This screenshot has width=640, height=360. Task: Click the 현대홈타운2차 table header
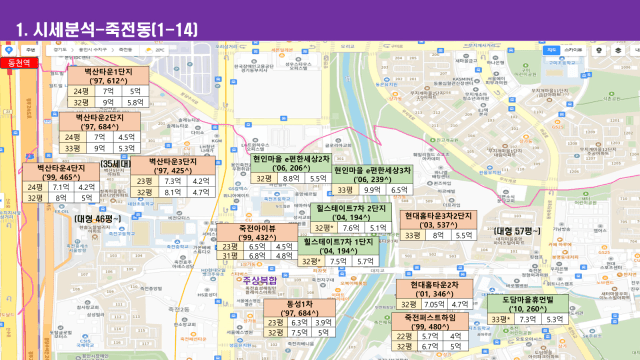[434, 289]
